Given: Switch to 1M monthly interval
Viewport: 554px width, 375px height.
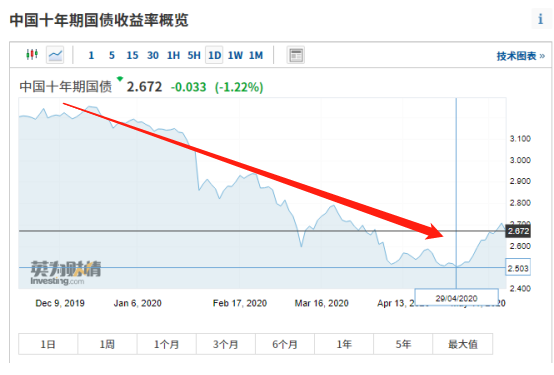Looking at the screenshot, I should 256,55.
